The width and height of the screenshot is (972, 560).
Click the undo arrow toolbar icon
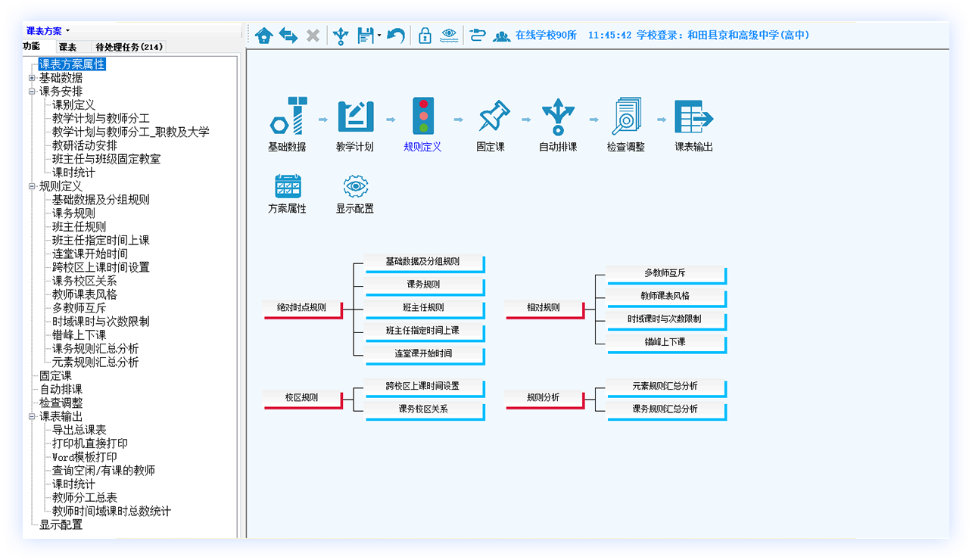(x=395, y=36)
